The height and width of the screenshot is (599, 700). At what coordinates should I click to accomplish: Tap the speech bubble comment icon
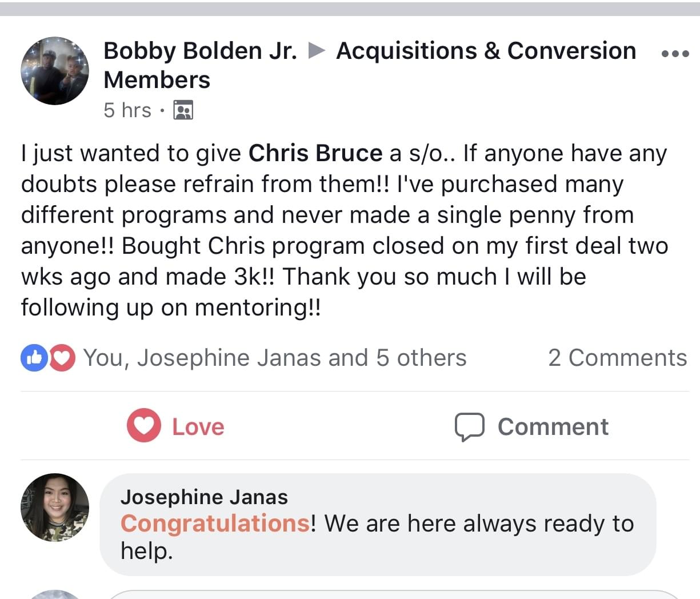pos(470,427)
